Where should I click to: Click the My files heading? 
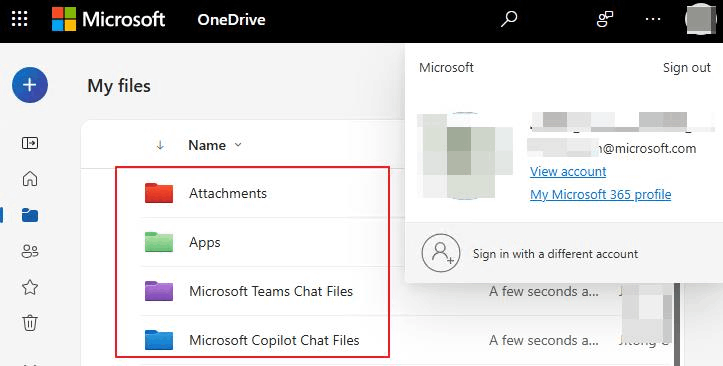click(x=119, y=86)
